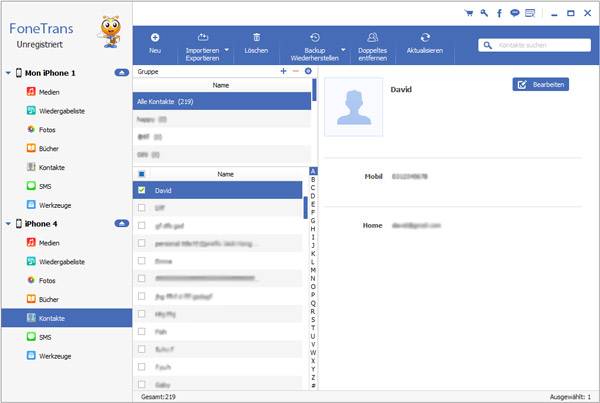The height and width of the screenshot is (403, 600).
Task: Remove group using the minus icon
Action: tap(296, 72)
